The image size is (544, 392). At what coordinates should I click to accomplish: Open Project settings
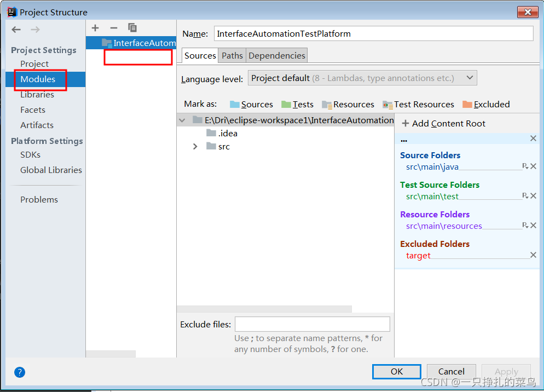click(34, 64)
